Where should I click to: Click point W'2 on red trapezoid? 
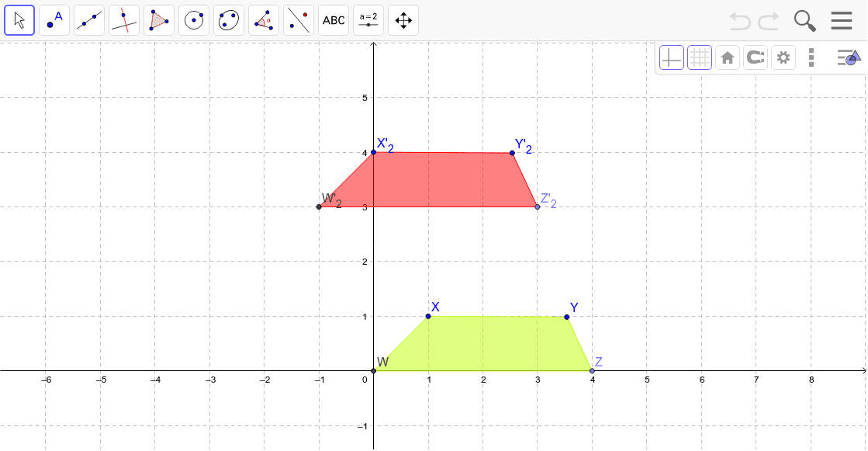319,206
